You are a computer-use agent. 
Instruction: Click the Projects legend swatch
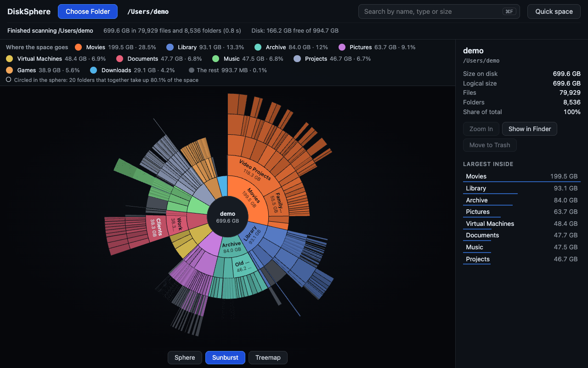point(297,58)
